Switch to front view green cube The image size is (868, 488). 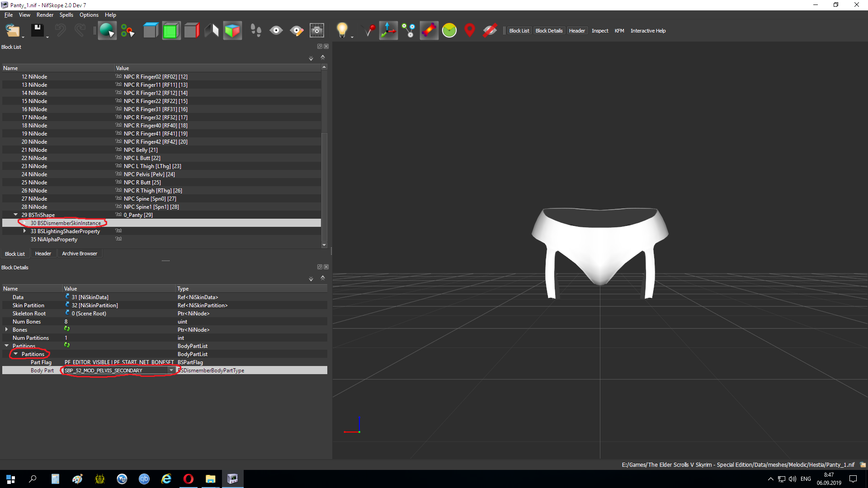click(x=171, y=31)
